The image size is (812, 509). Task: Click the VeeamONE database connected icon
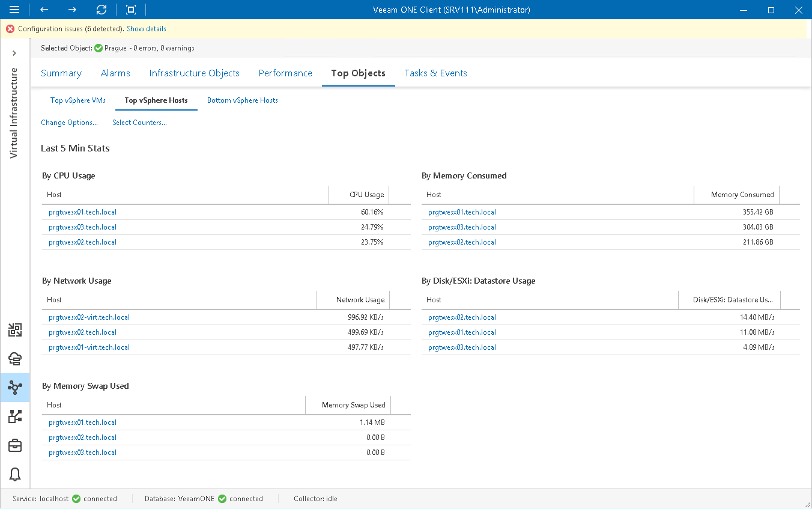click(222, 499)
